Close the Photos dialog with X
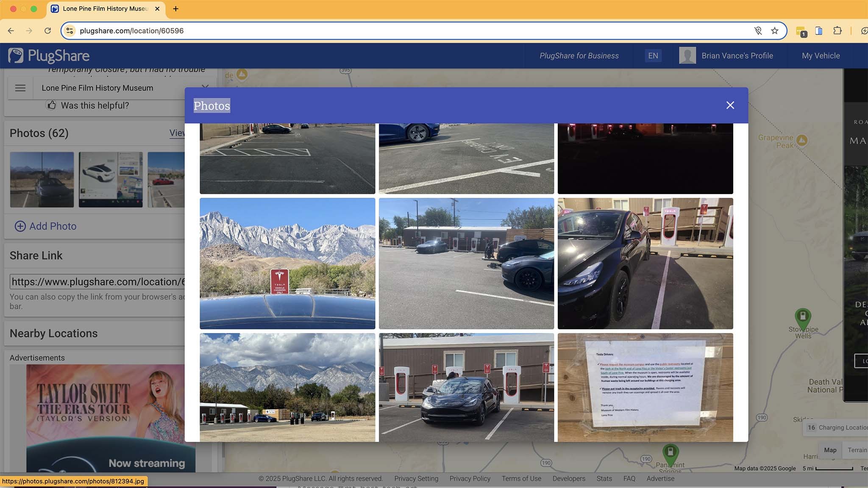The height and width of the screenshot is (488, 868). pyautogui.click(x=730, y=105)
